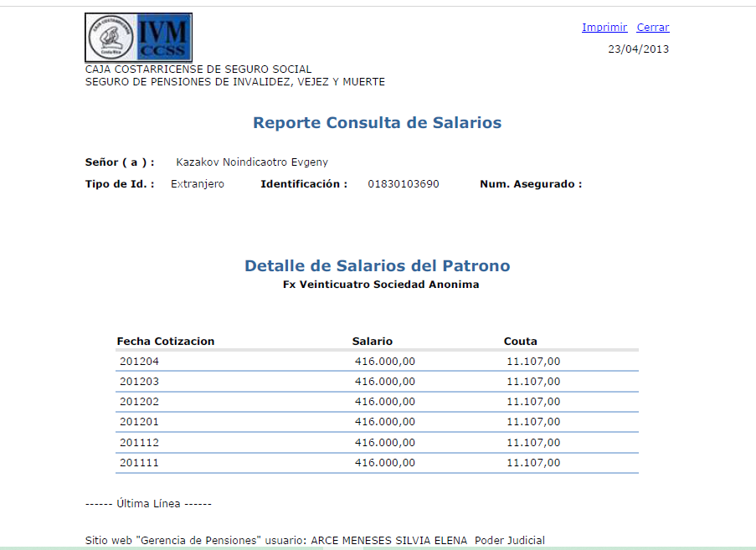Click the Caja Costarricense emblem logo
The image size is (756, 550).
(x=111, y=38)
